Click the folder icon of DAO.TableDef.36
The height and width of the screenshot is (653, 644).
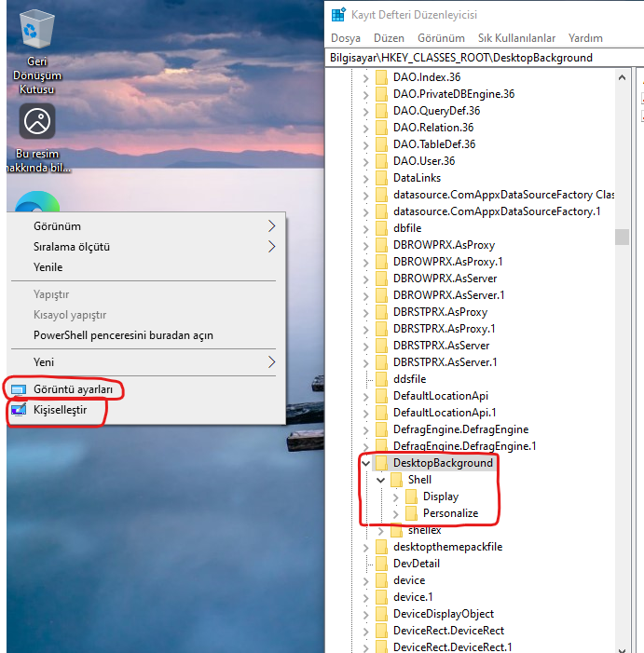[x=381, y=144]
